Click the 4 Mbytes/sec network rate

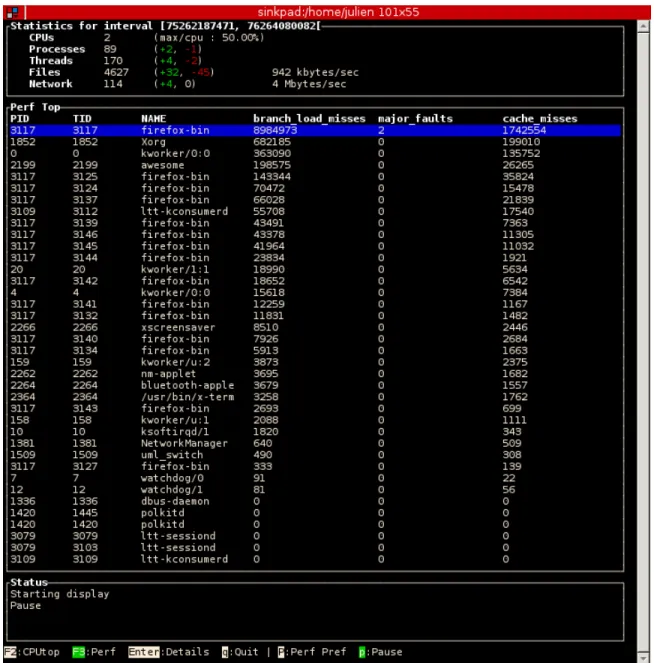[309, 84]
